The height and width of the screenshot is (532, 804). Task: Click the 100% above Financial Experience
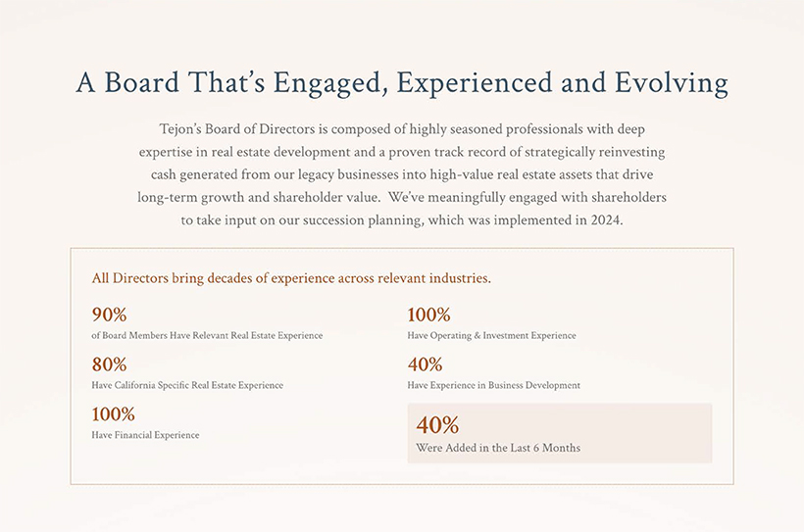[113, 414]
